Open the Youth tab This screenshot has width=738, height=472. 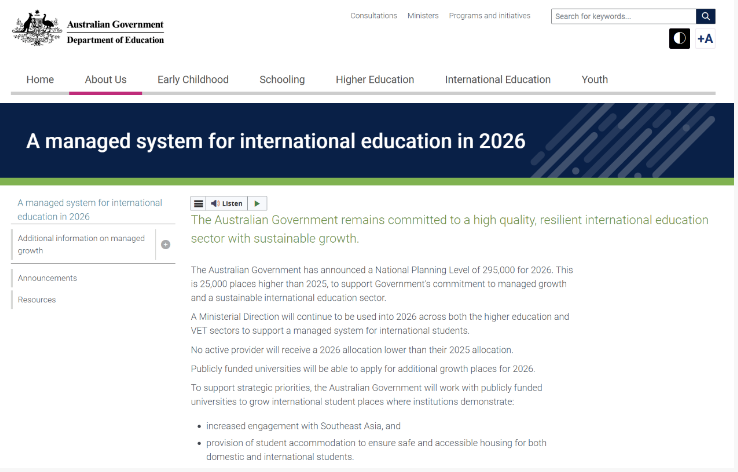594,80
